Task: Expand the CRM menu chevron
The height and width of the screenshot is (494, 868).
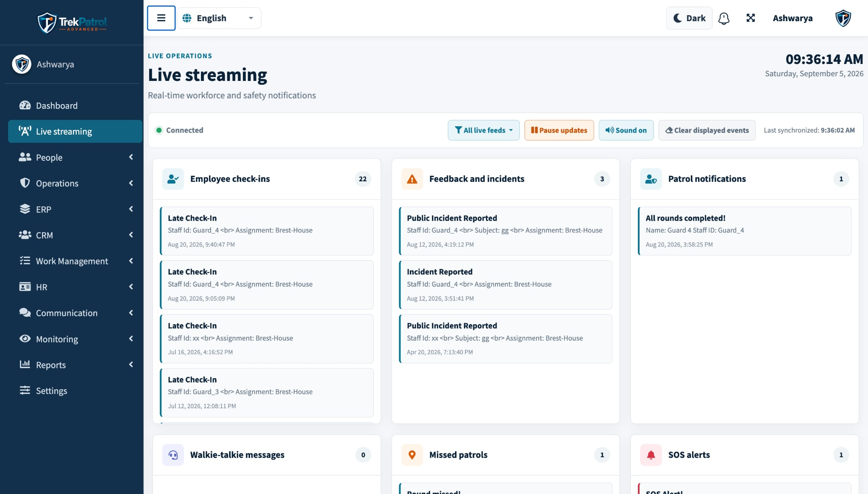Action: [x=131, y=235]
